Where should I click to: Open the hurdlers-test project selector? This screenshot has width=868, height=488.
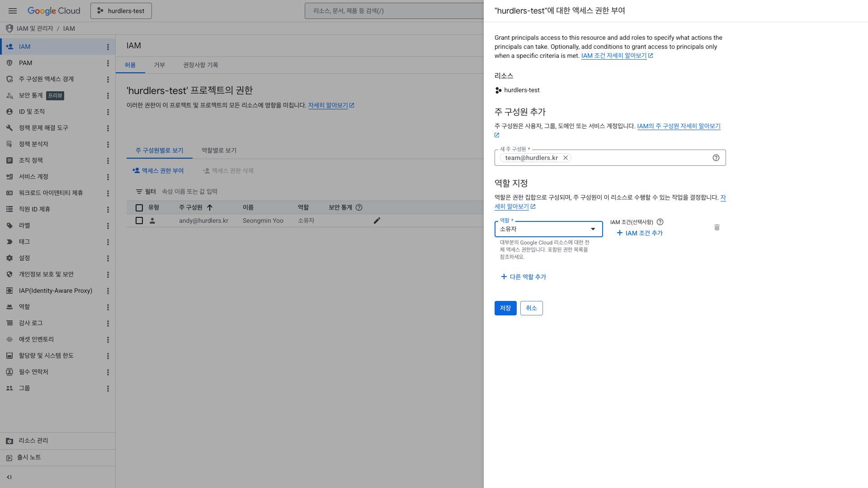pyautogui.click(x=121, y=11)
